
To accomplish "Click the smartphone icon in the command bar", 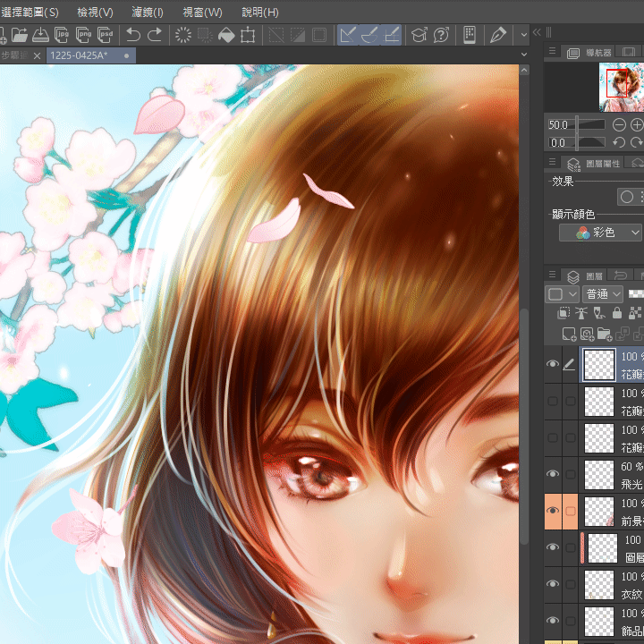I will pos(470,35).
